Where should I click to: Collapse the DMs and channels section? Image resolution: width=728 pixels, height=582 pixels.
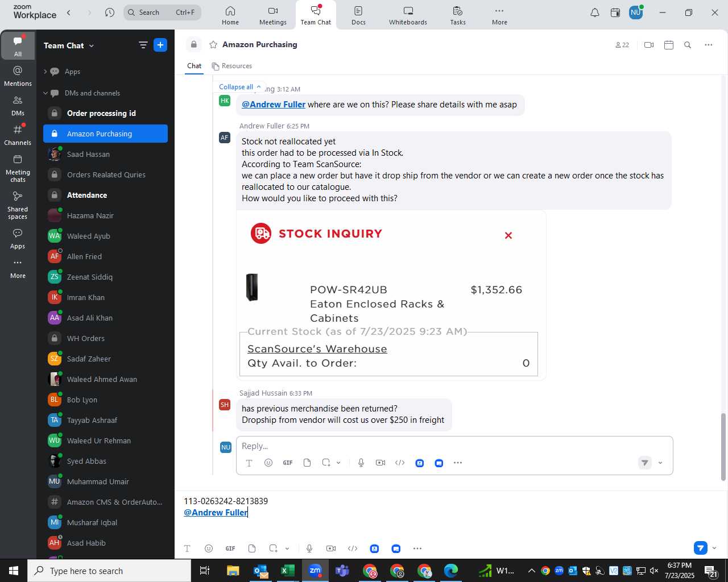pos(45,93)
